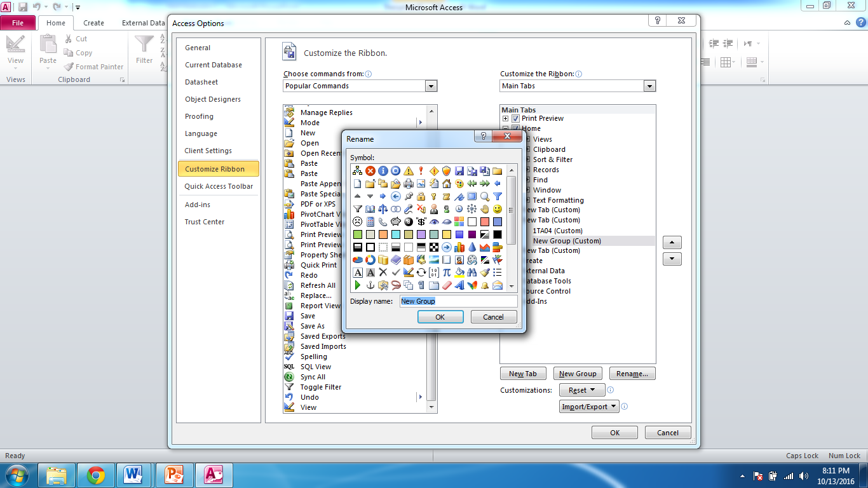Open the Undo command submenu arrow
The image size is (868, 488).
coord(420,397)
